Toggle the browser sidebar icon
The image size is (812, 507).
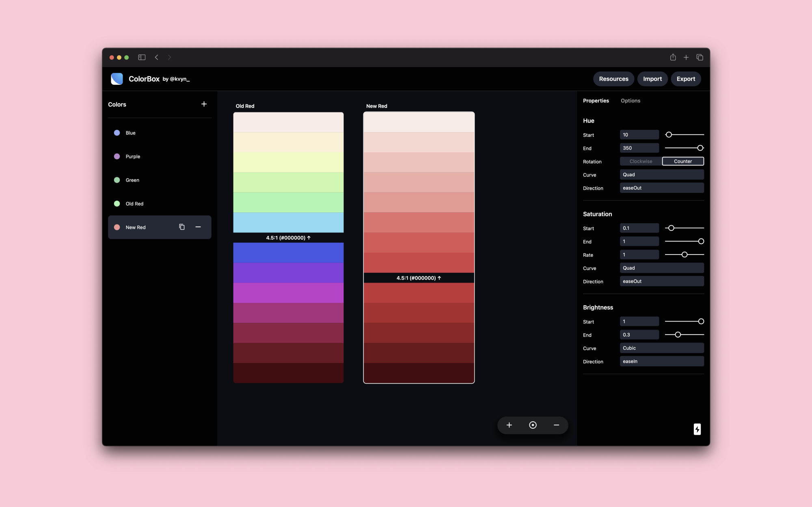click(x=142, y=57)
